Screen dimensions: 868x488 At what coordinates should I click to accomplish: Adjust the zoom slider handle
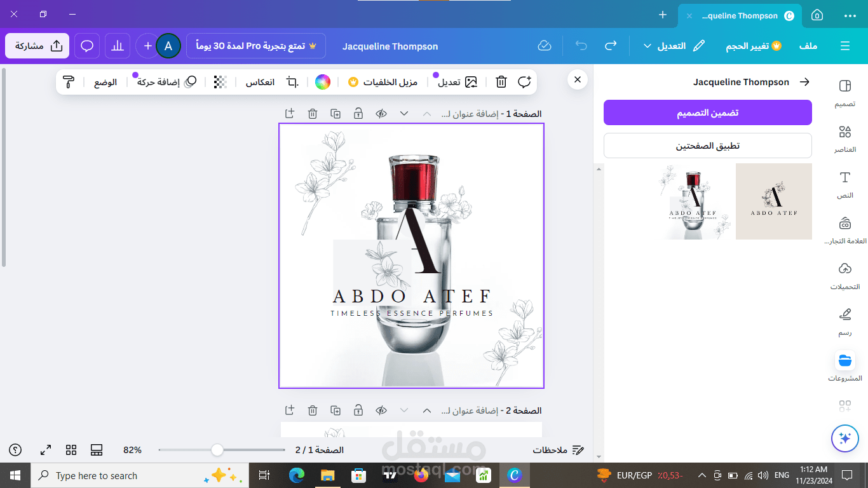click(217, 450)
